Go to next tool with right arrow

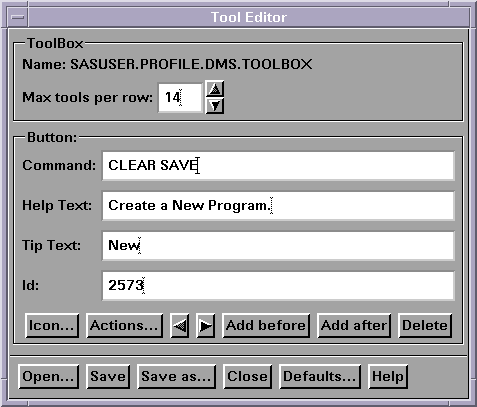coord(205,325)
